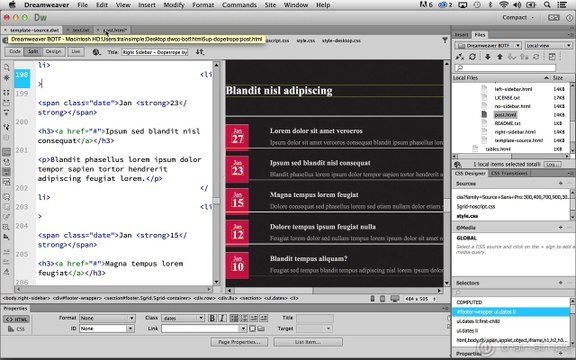This screenshot has height=360, width=576.
Task: Switch to Design view
Action: pos(53,51)
